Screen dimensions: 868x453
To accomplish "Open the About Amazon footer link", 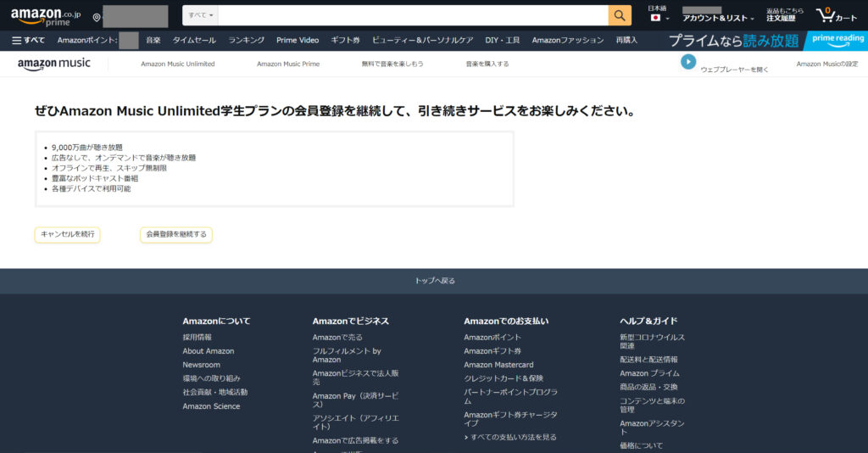I will tap(209, 351).
